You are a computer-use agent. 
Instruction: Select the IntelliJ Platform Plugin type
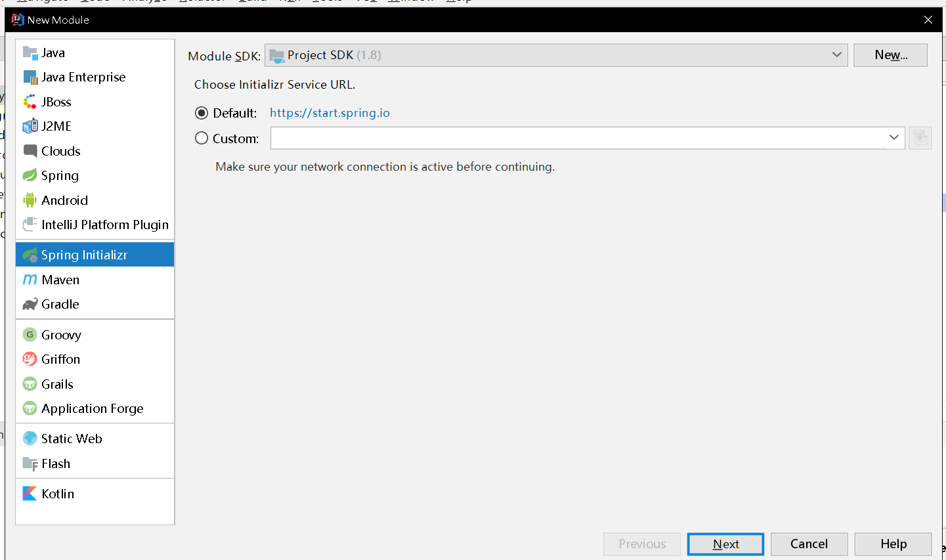pyautogui.click(x=103, y=225)
